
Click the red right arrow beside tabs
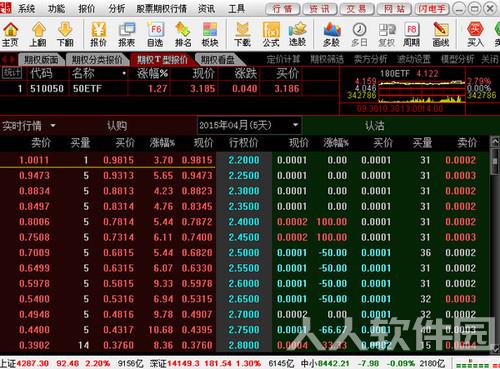tap(12, 60)
